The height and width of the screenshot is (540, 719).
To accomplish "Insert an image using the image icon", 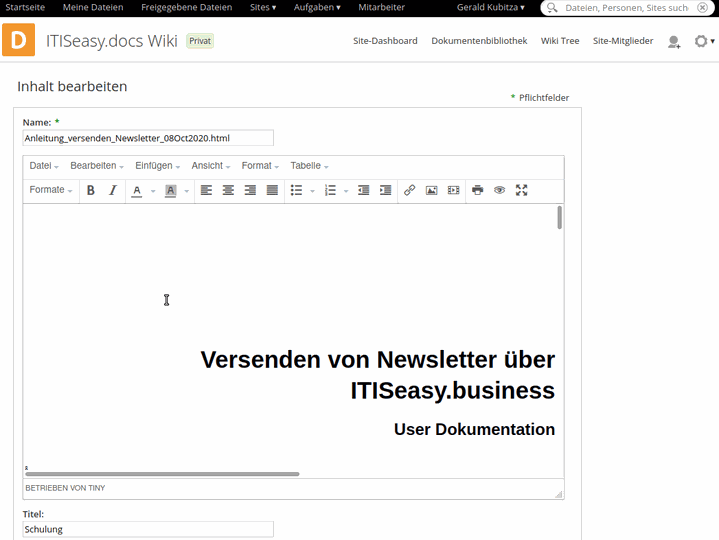I will pos(431,190).
